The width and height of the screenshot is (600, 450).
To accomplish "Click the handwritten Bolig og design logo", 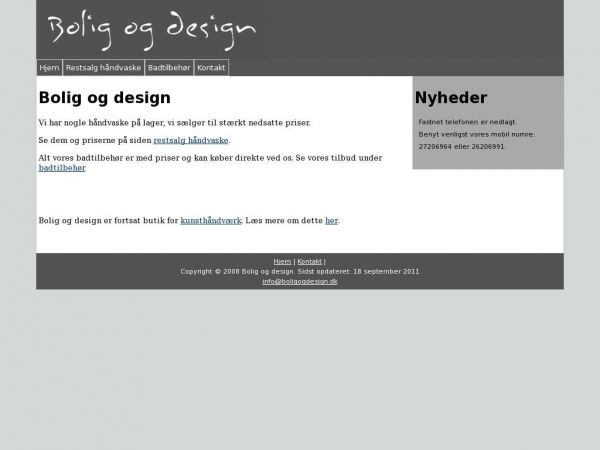I will point(148,30).
